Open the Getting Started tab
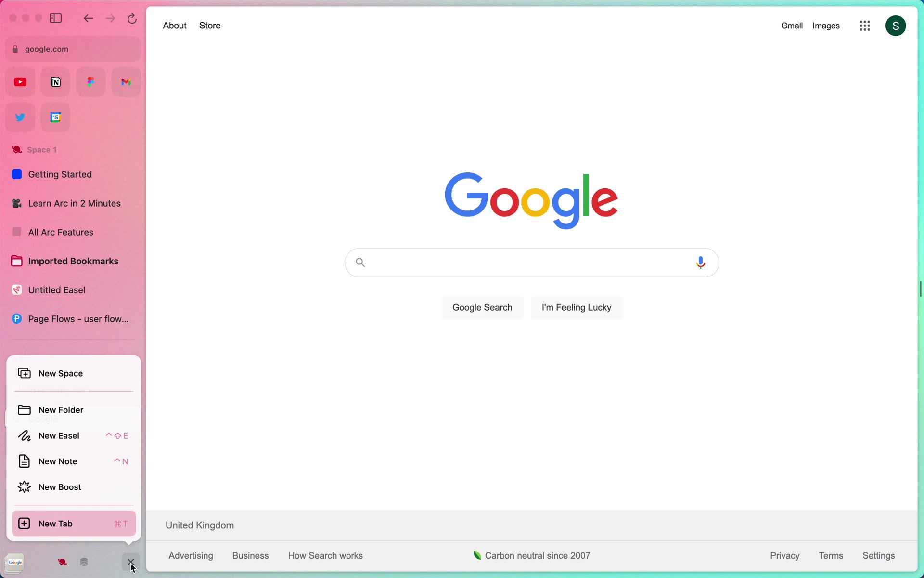This screenshot has width=924, height=578. pos(60,174)
